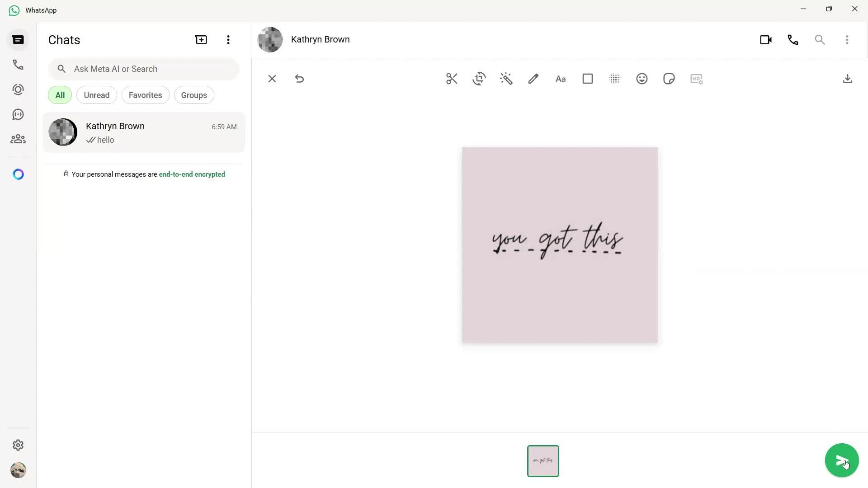Enable the Unread chats filter
The height and width of the screenshot is (488, 868).
click(96, 95)
